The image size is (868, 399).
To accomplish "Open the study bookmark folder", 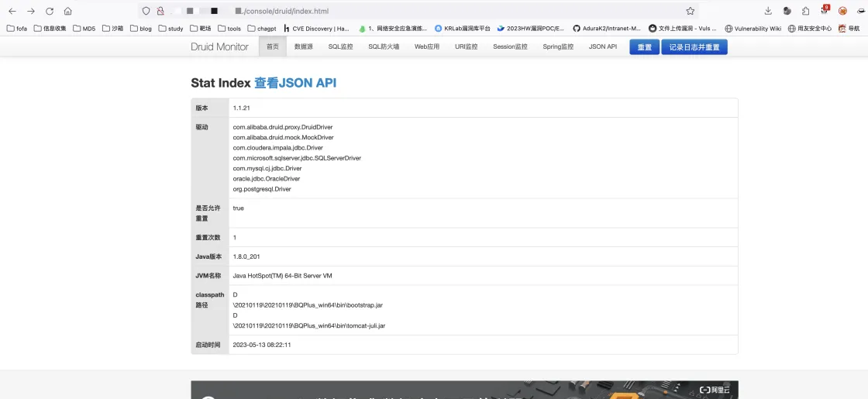I will [x=171, y=28].
